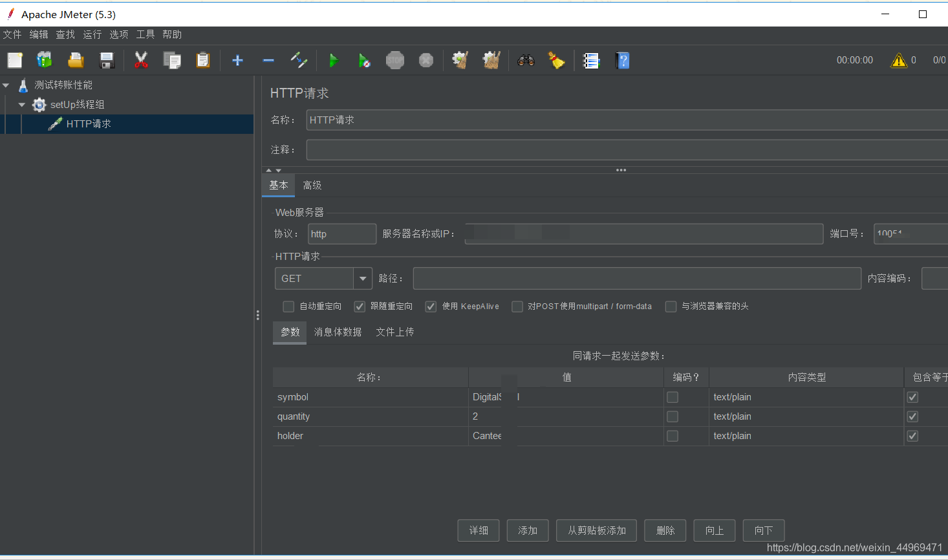Open the 帮助 menu

[172, 34]
